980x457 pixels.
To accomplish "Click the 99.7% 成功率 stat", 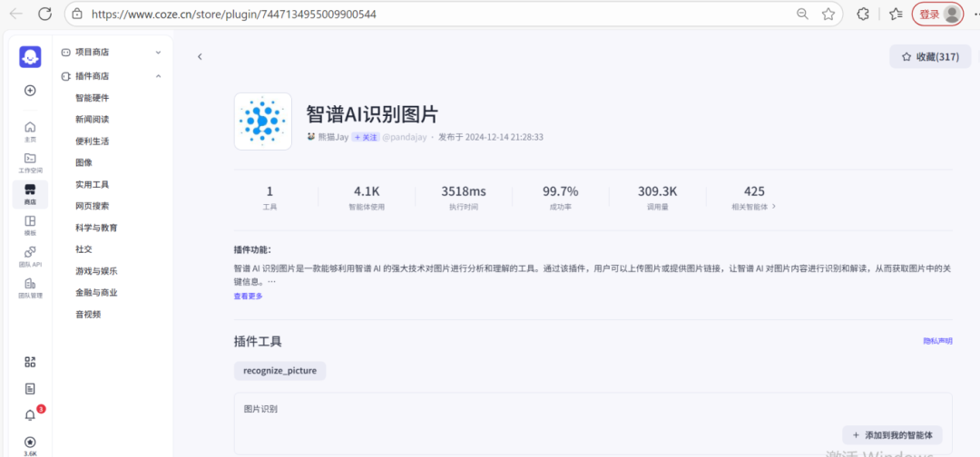I will 560,198.
